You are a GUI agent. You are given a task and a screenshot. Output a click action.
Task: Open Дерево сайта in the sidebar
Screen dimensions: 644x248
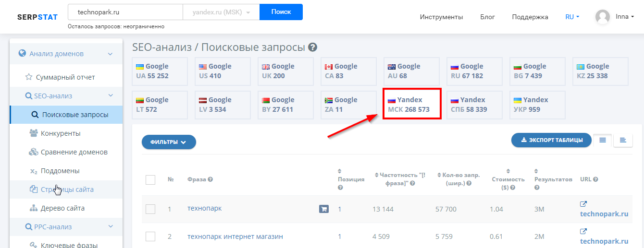click(x=66, y=208)
